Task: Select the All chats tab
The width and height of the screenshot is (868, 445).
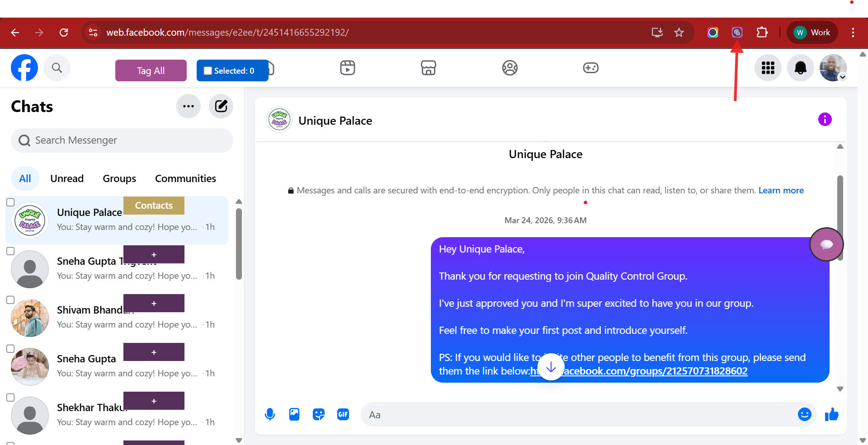Action: point(25,178)
